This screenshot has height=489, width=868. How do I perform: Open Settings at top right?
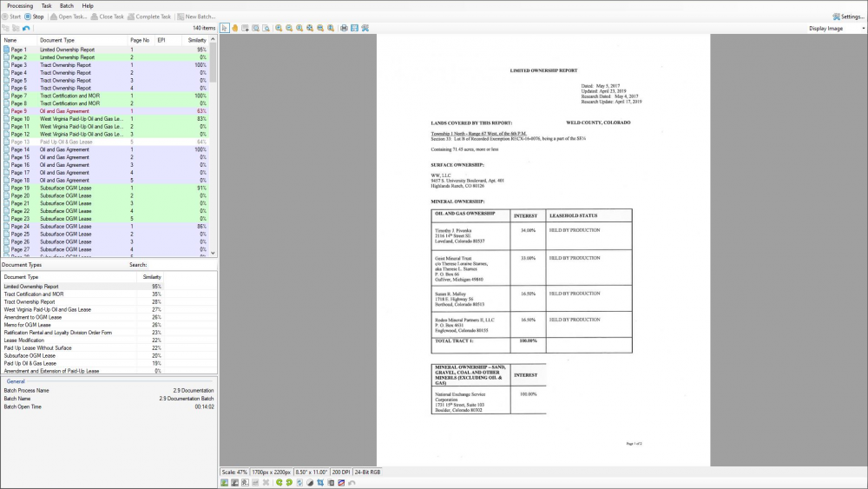[849, 17]
